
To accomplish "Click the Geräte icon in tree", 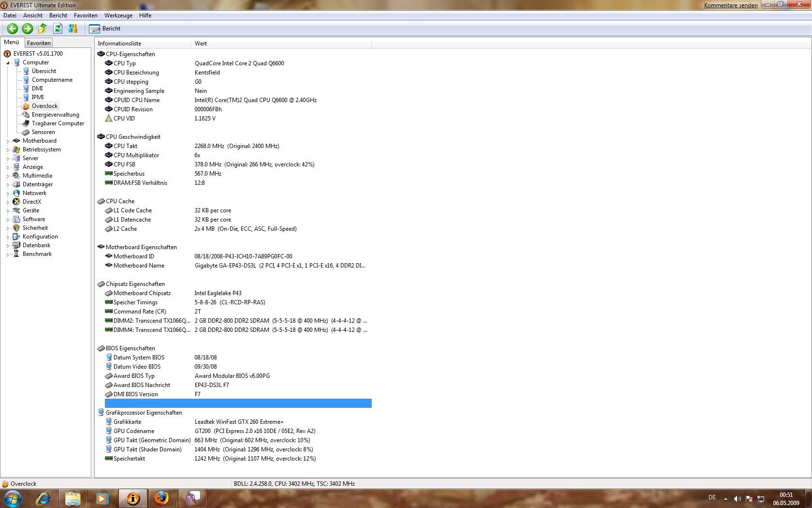I will click(x=16, y=210).
